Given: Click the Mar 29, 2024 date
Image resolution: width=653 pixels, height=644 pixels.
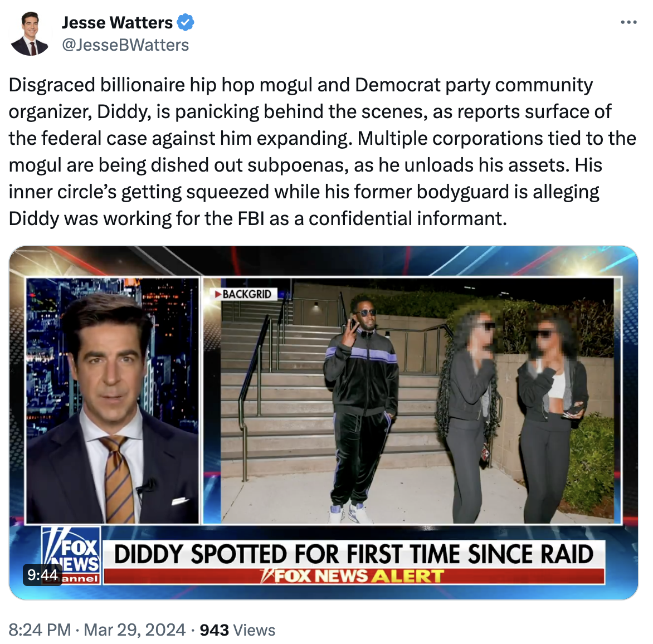Looking at the screenshot, I should tap(134, 630).
